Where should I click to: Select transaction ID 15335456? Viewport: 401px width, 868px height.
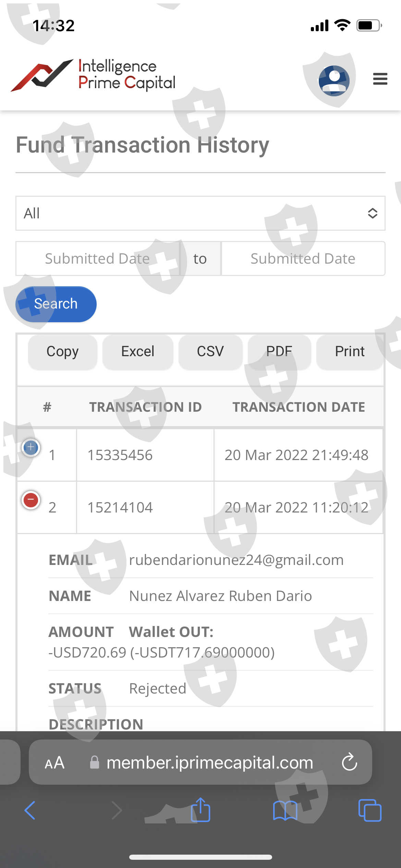[x=120, y=455]
